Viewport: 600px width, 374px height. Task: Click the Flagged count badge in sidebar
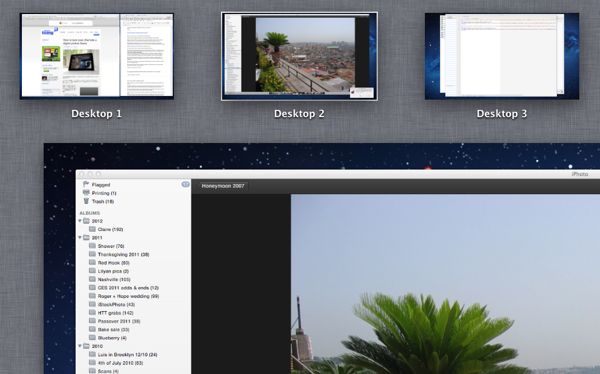(x=185, y=185)
